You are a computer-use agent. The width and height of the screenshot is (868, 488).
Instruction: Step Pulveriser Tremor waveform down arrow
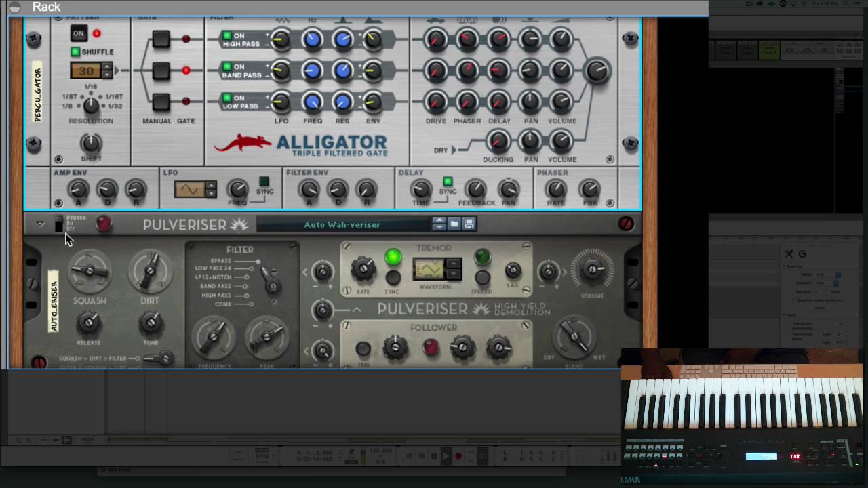[x=454, y=274]
